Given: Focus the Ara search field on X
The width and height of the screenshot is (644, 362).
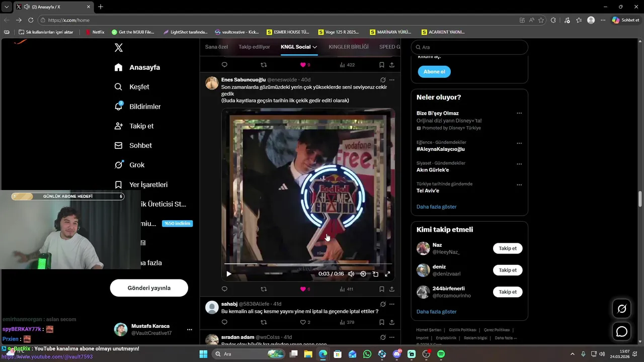Looking at the screenshot, I should [x=469, y=47].
